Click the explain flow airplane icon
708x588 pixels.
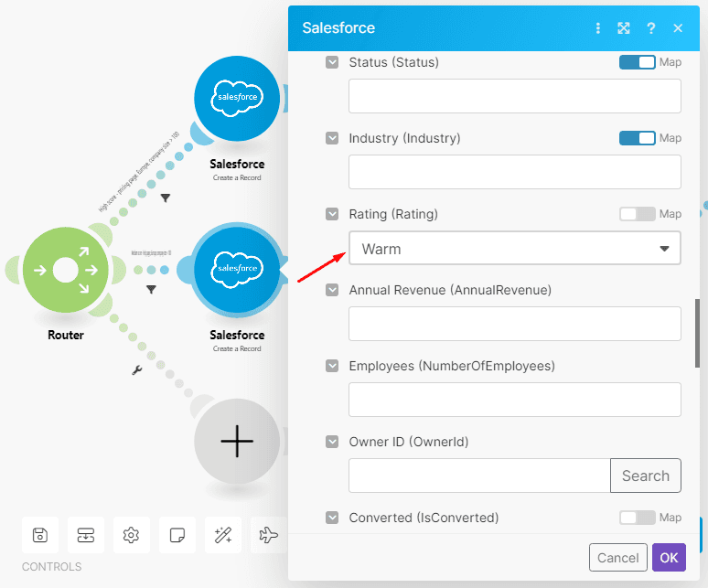(268, 535)
